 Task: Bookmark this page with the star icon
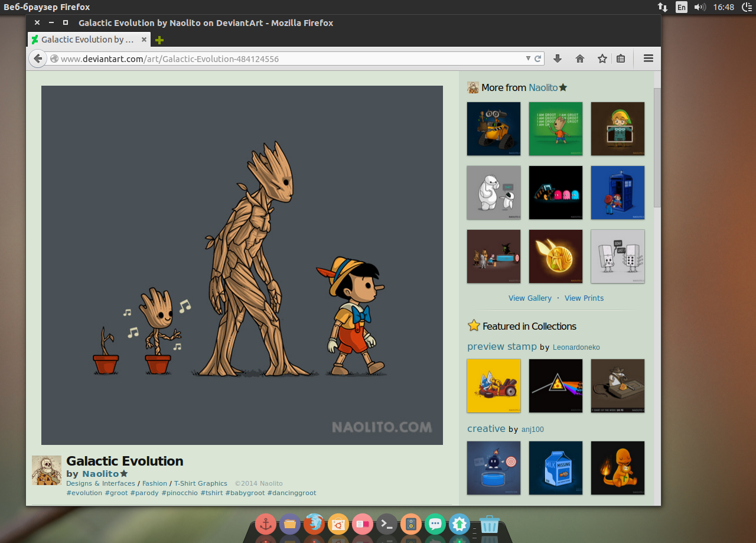click(602, 58)
